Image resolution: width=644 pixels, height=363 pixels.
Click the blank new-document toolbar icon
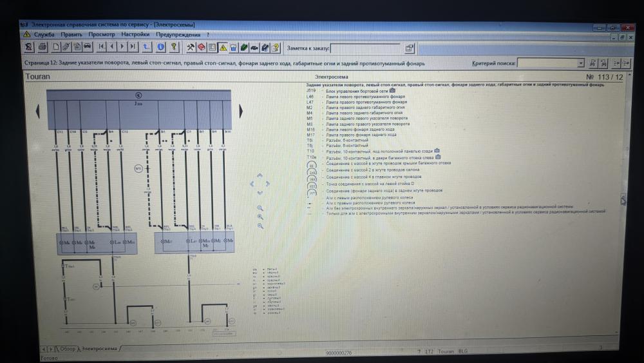click(56, 47)
